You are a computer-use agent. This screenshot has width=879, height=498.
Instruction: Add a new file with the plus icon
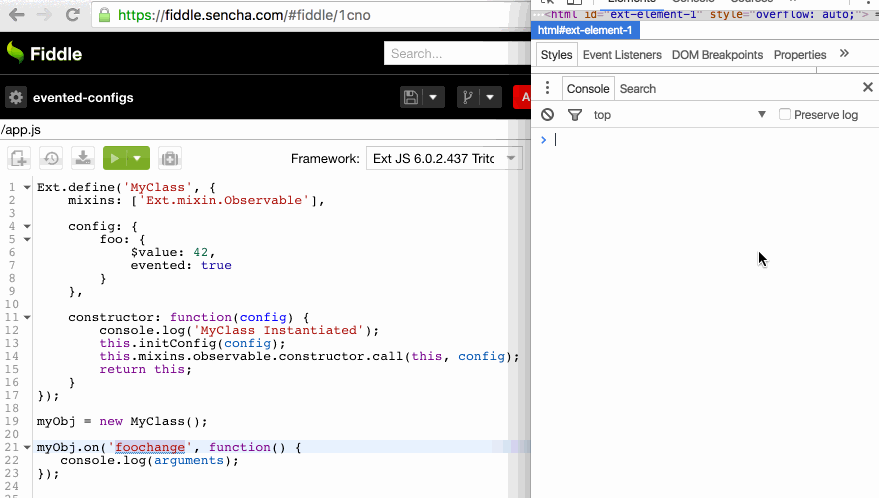(x=18, y=159)
